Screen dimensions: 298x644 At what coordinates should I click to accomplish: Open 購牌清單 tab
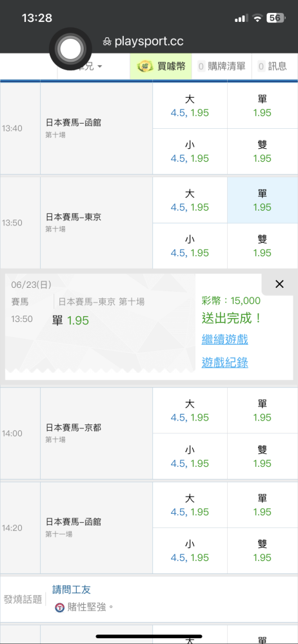[221, 66]
